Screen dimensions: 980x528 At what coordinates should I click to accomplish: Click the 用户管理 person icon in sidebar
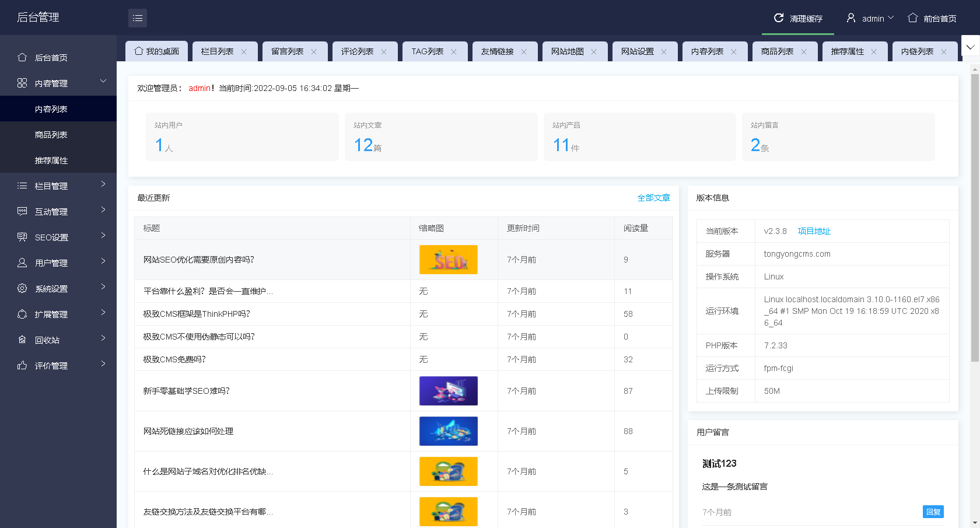pyautogui.click(x=22, y=263)
